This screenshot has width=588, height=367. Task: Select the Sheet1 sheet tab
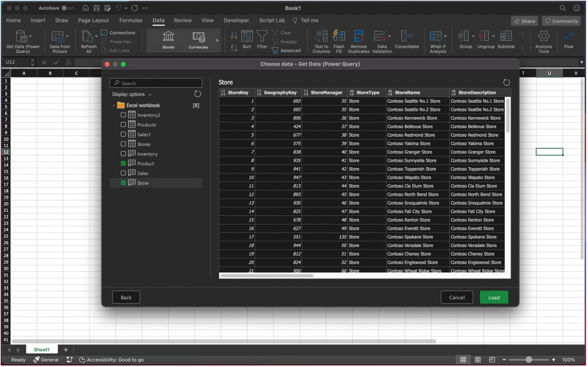coord(41,350)
